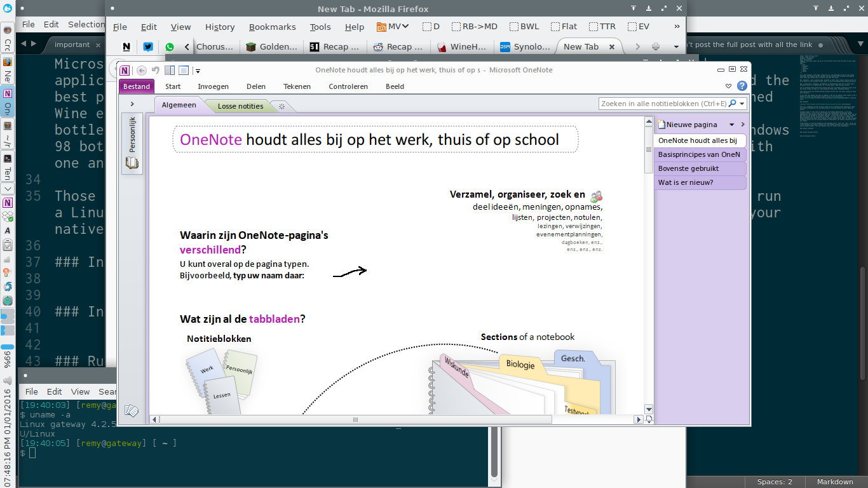Click the magnifier search icon in OneNote
Image resolution: width=868 pixels, height=488 pixels.
(732, 103)
